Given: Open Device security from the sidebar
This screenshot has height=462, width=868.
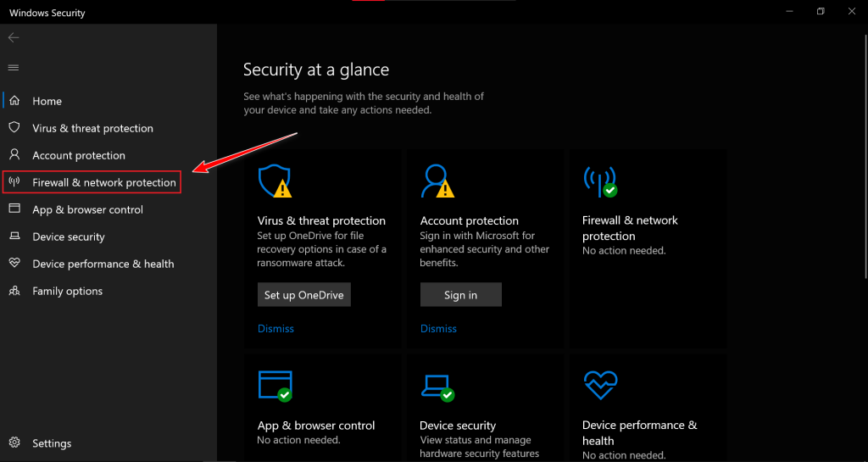Looking at the screenshot, I should click(68, 237).
